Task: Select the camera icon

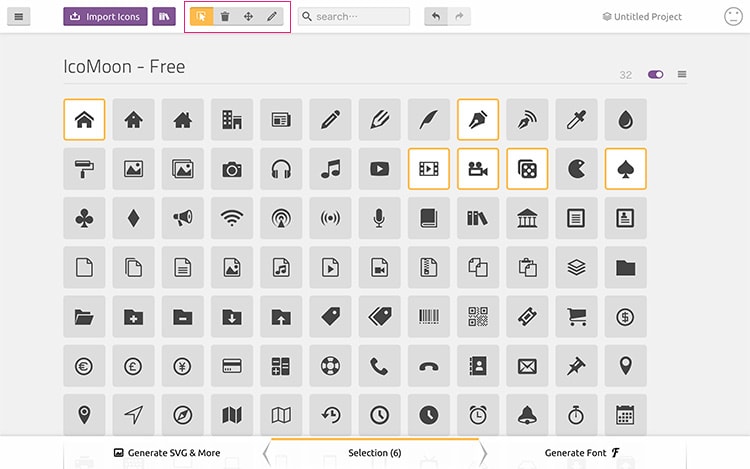Action: click(x=232, y=169)
